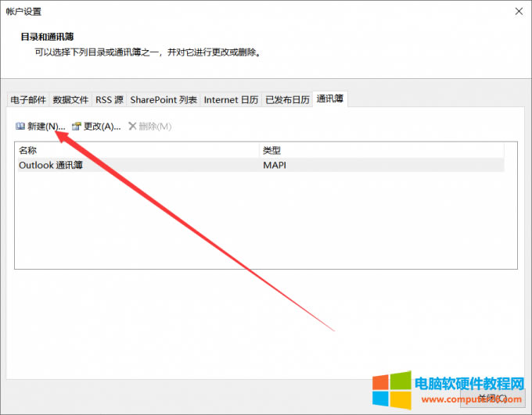Click the 更改(A)... text label
This screenshot has width=532, height=415.
click(x=102, y=127)
